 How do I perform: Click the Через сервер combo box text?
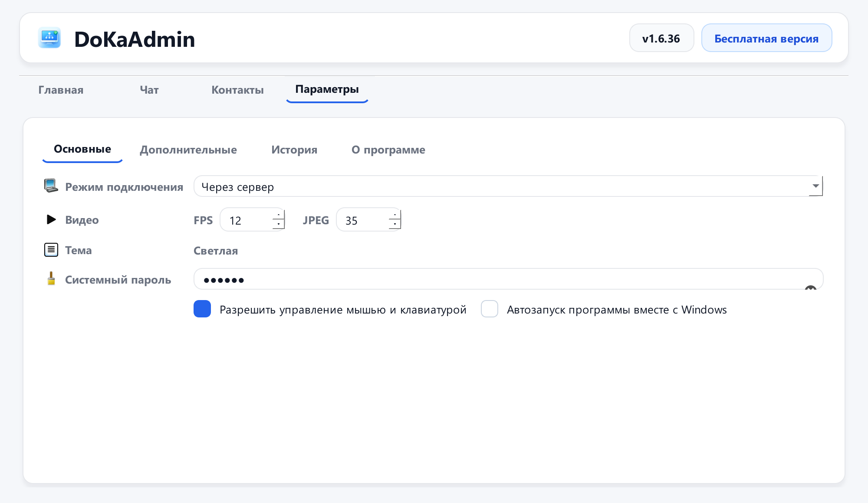coord(238,187)
